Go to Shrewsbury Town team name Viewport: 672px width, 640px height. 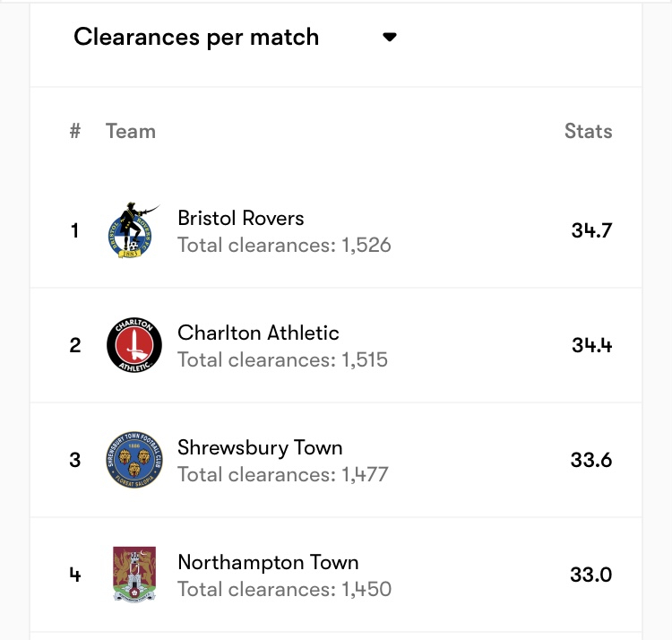[260, 447]
